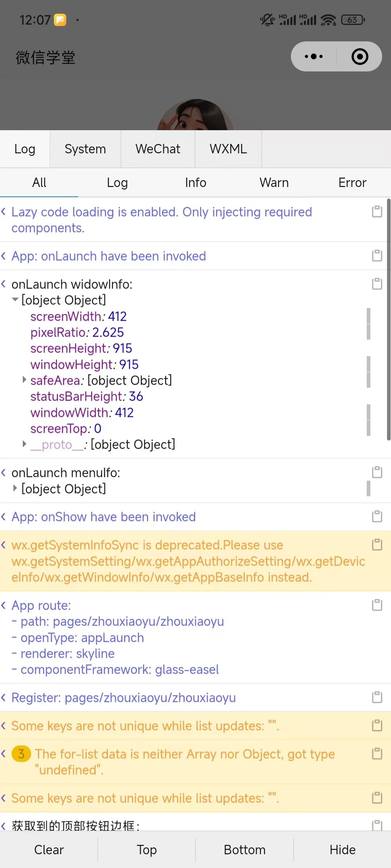Copy the Lazy code loading log entry
Screen dimensions: 391x868
[x=377, y=212]
